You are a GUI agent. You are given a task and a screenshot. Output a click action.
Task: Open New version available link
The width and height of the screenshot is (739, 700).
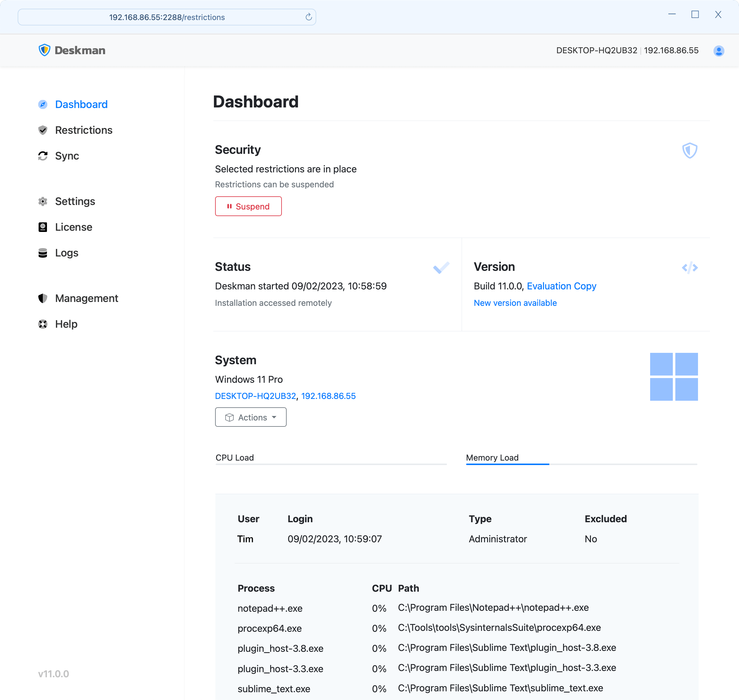[x=515, y=303]
